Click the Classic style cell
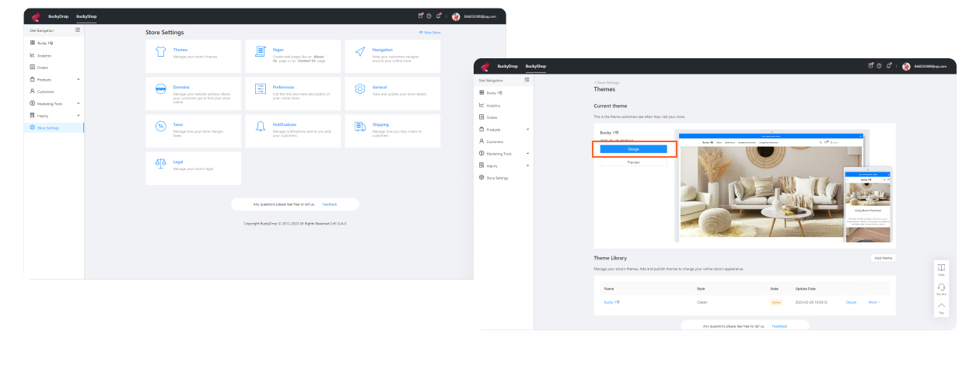 (702, 302)
